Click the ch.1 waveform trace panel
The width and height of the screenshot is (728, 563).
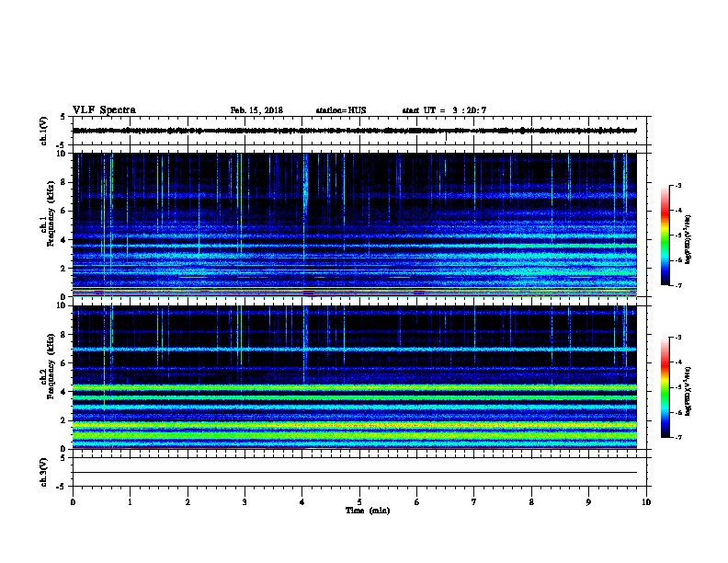point(359,131)
